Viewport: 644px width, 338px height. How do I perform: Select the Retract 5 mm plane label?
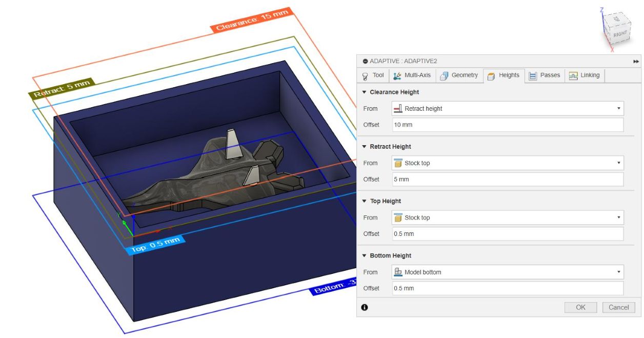(62, 89)
